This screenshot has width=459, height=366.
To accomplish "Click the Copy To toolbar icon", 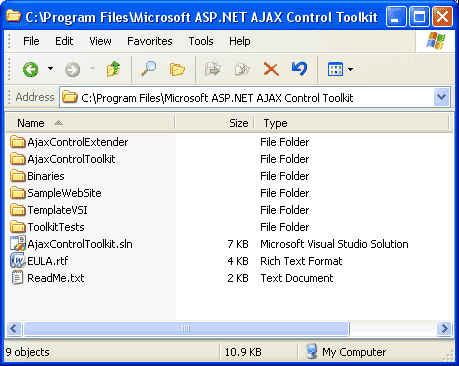I will coord(242,69).
